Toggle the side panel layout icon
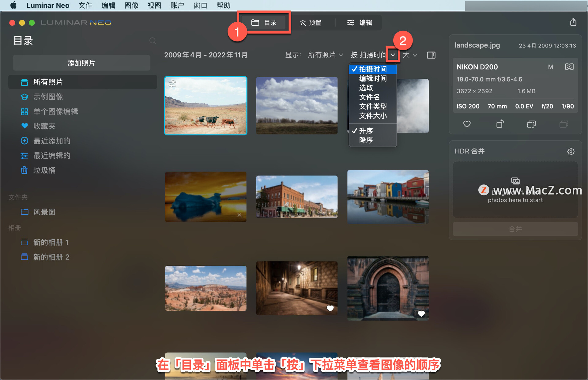The width and height of the screenshot is (588, 380). coord(431,55)
